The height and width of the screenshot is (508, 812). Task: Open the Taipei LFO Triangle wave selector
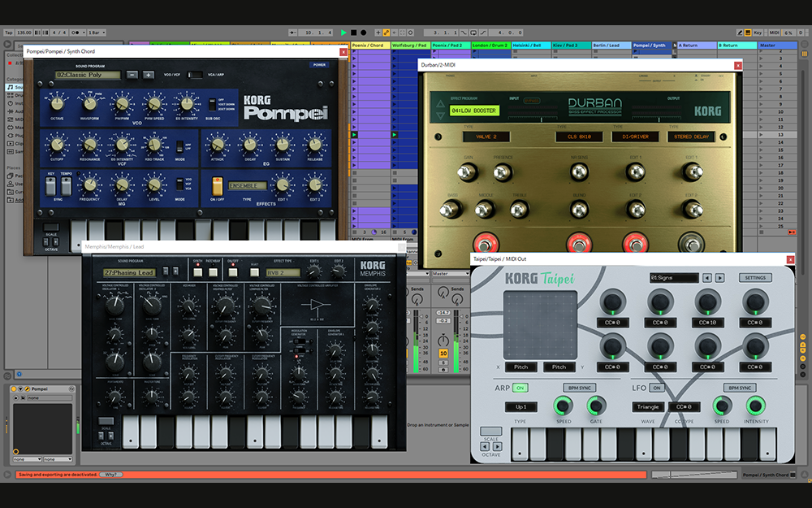point(648,407)
